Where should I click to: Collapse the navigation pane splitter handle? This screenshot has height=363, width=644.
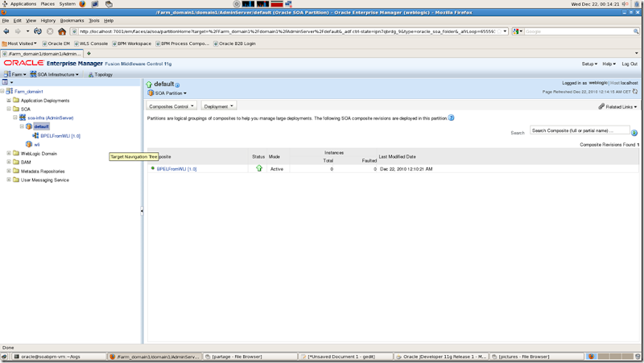pos(142,211)
